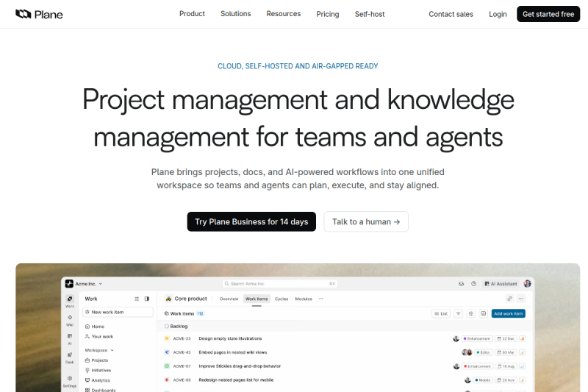Open the inbox icon in the top bar
588x392 pixels.
click(x=462, y=284)
